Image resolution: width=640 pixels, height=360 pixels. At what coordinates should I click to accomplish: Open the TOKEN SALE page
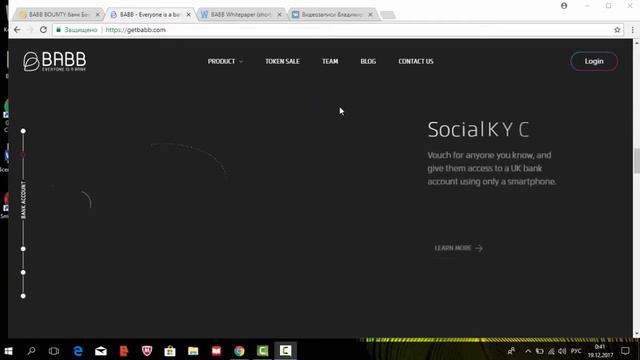pos(282,61)
